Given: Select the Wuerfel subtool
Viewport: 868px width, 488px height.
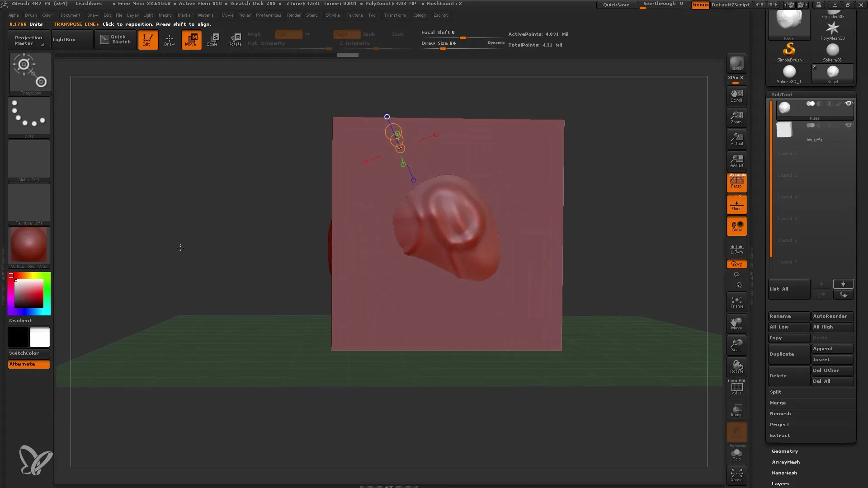Looking at the screenshot, I should 815,132.
